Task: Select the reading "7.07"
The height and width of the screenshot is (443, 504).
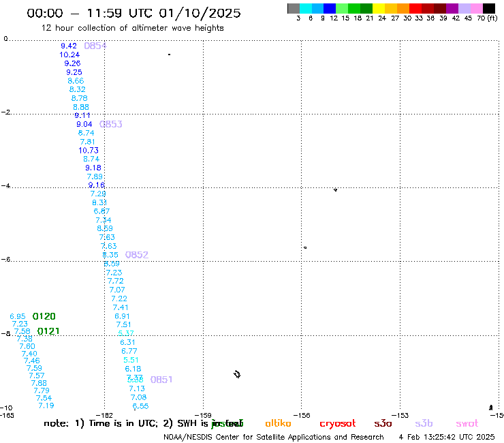Action: click(117, 290)
